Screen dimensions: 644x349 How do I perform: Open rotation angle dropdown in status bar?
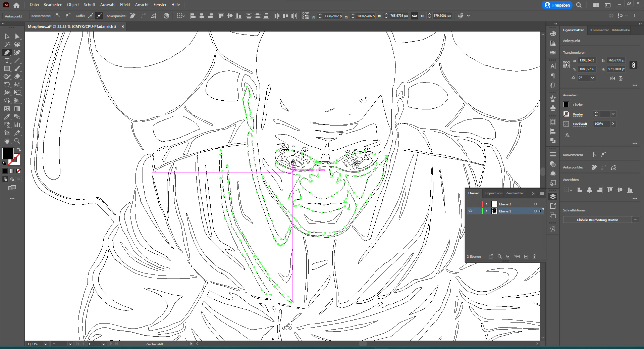click(x=70, y=344)
